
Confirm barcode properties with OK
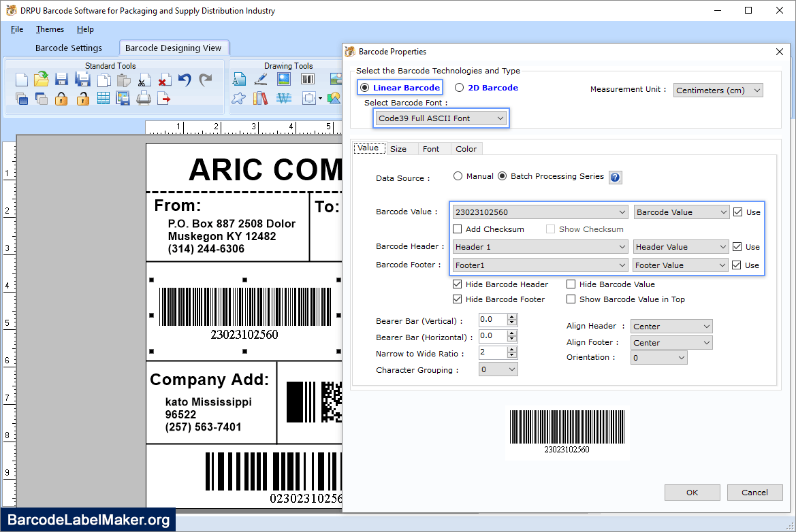pos(692,493)
